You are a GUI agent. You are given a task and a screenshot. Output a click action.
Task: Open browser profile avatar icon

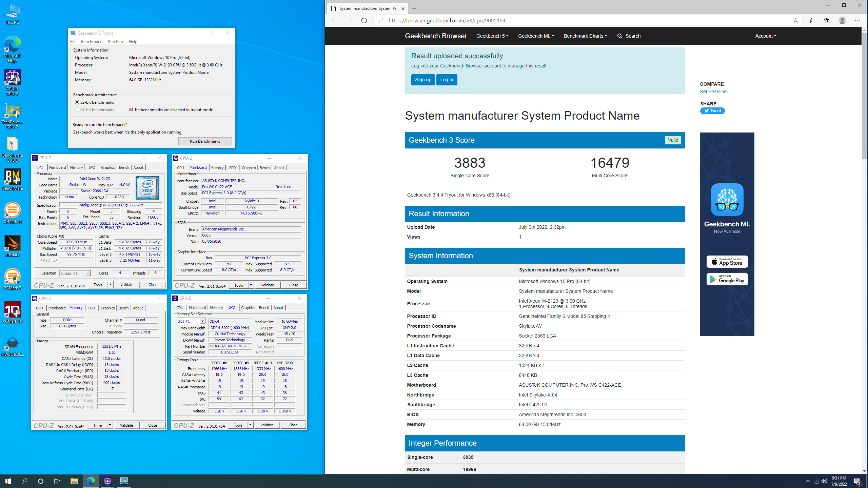tap(842, 20)
